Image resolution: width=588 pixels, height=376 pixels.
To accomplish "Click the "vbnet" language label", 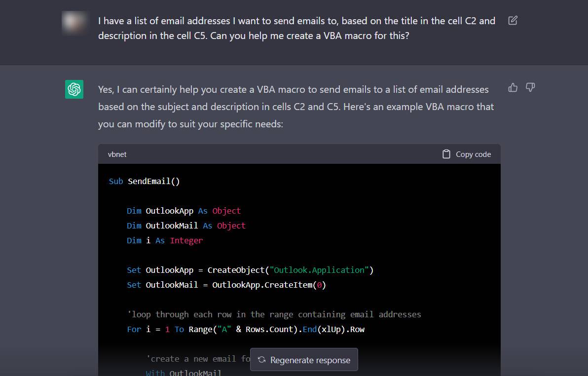I will point(117,154).
